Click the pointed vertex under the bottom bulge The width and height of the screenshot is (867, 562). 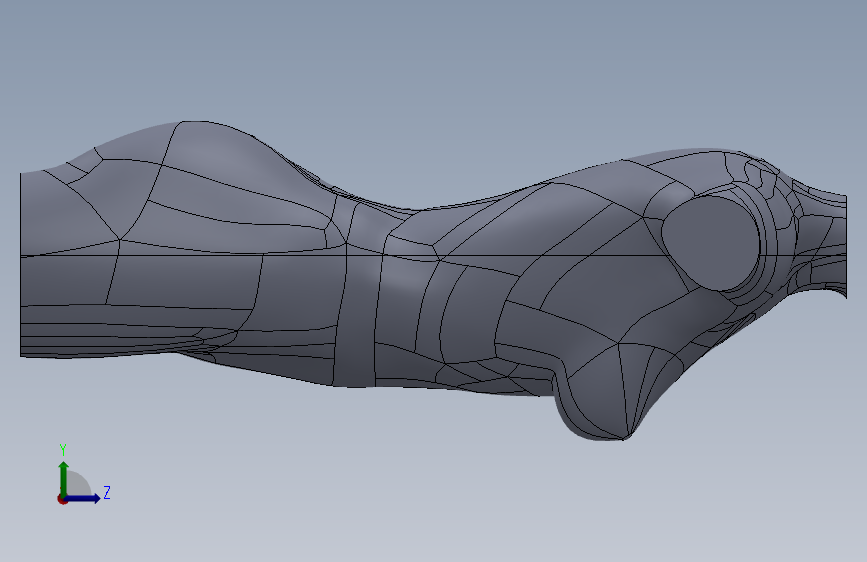tap(624, 439)
